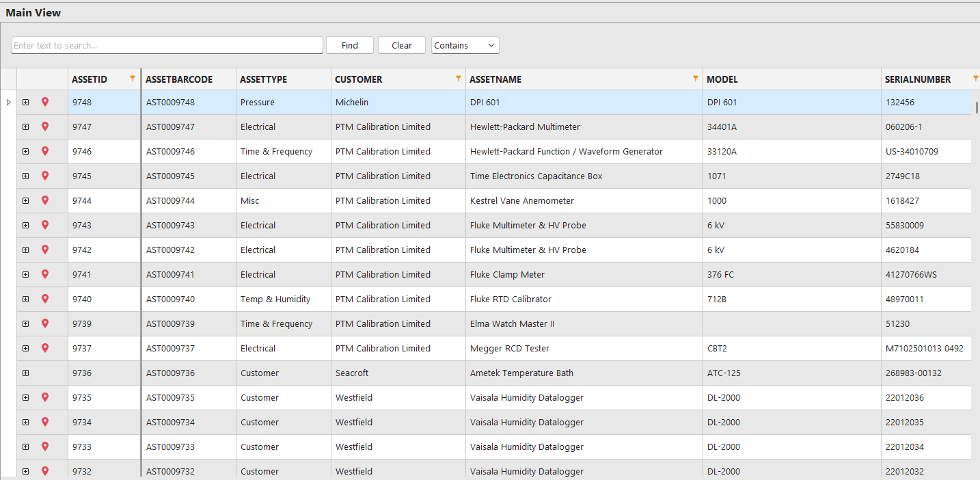Image resolution: width=980 pixels, height=480 pixels.
Task: Click location pin icon for asset 9746
Action: (x=45, y=151)
